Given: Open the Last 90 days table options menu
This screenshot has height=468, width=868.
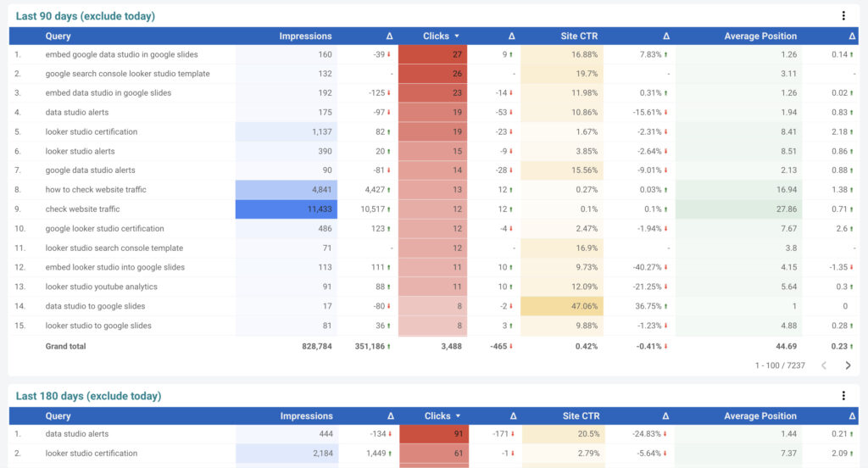Looking at the screenshot, I should [843, 16].
